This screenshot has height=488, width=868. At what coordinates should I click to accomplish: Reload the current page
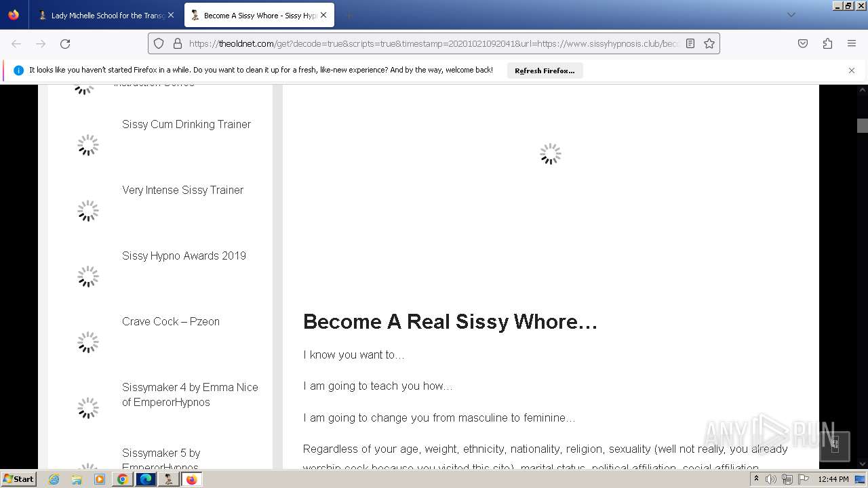(x=65, y=43)
